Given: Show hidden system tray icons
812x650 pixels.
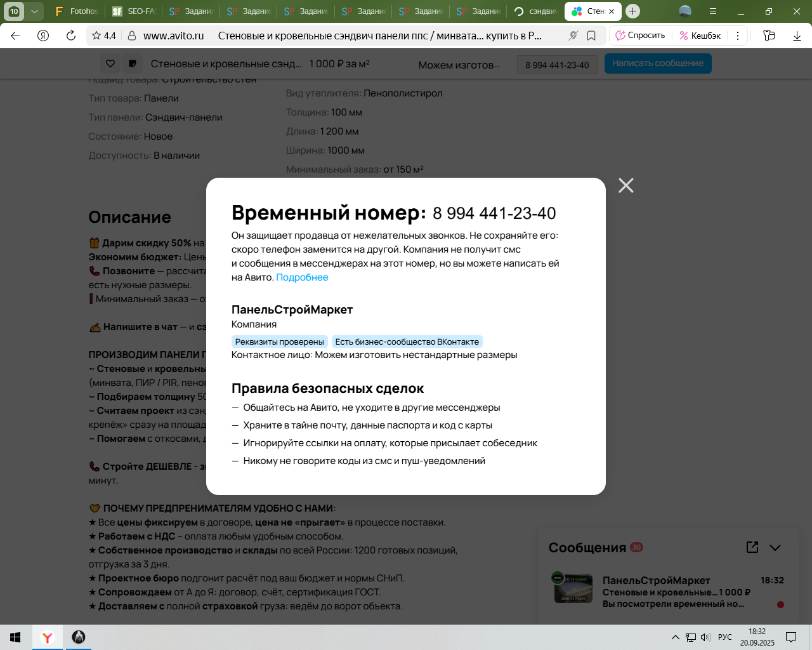Looking at the screenshot, I should 675,637.
